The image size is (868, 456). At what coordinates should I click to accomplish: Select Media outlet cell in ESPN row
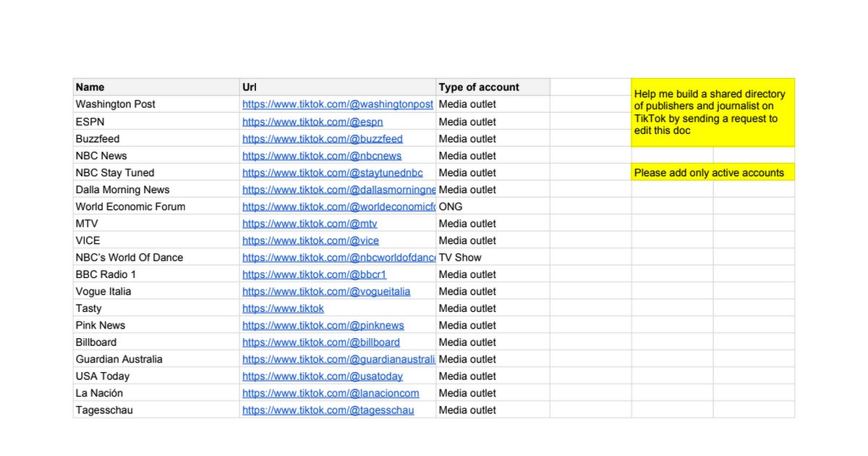493,122
